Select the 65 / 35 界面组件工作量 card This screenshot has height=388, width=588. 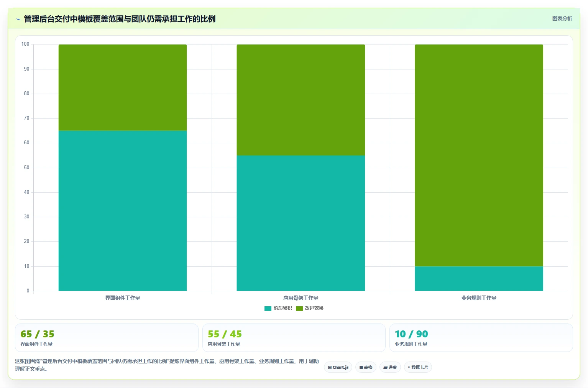coord(107,338)
